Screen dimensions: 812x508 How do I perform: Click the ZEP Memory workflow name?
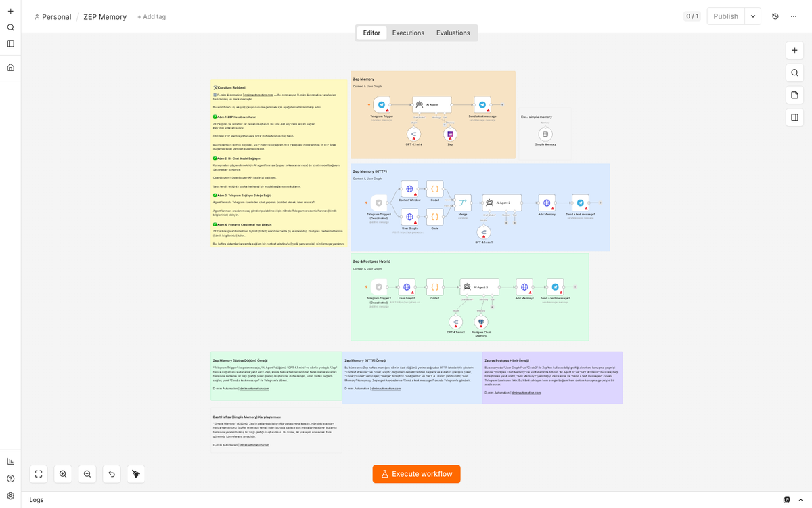(105, 17)
